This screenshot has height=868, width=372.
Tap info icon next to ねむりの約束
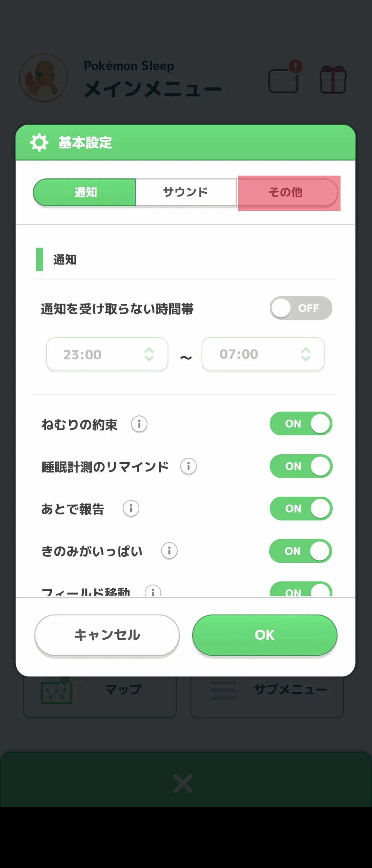pyautogui.click(x=139, y=424)
